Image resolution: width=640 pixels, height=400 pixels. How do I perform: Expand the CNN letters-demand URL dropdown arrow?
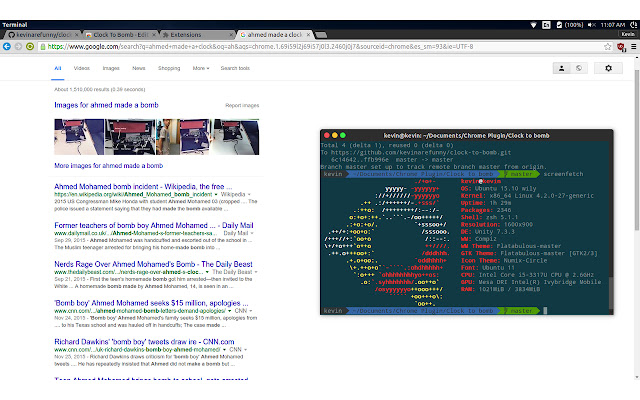(230, 311)
